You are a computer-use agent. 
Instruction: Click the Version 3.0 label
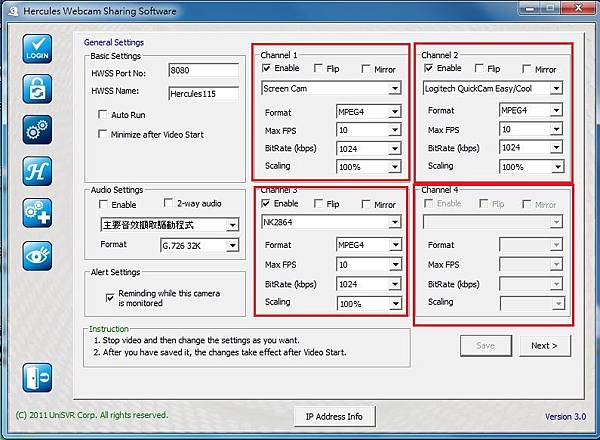(565, 416)
